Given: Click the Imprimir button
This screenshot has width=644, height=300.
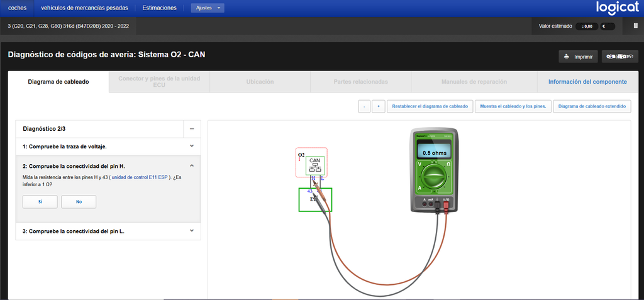Looking at the screenshot, I should coord(578,57).
